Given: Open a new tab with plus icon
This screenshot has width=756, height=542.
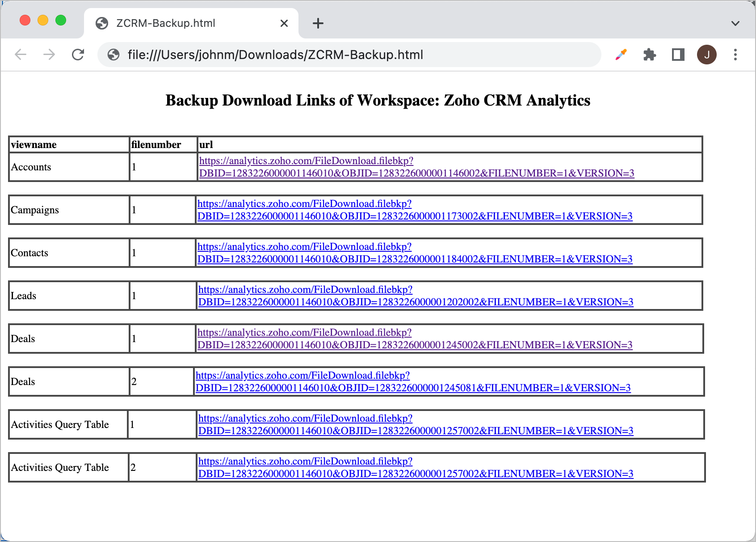Looking at the screenshot, I should click(318, 23).
